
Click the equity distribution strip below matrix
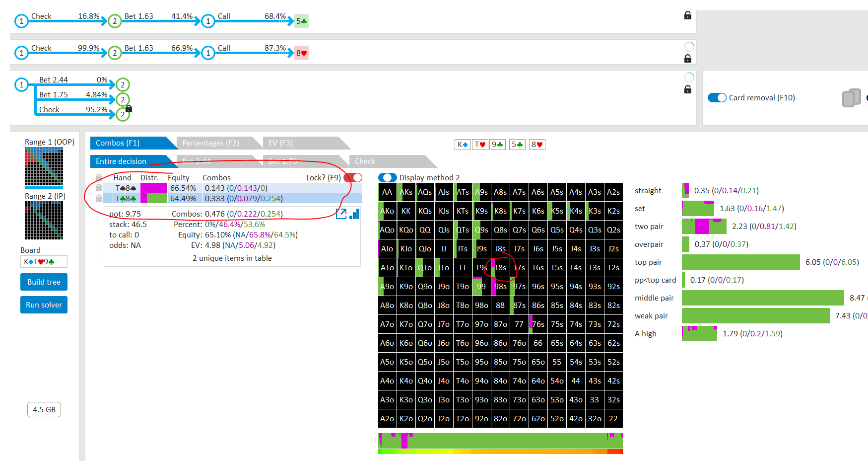(500, 441)
